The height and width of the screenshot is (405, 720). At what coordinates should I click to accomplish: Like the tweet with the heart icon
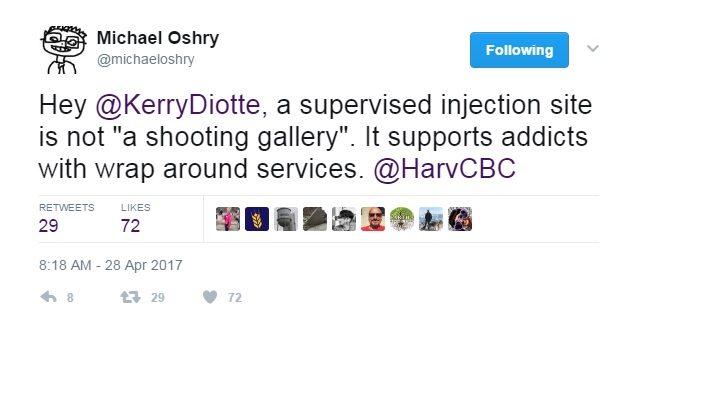pos(210,297)
